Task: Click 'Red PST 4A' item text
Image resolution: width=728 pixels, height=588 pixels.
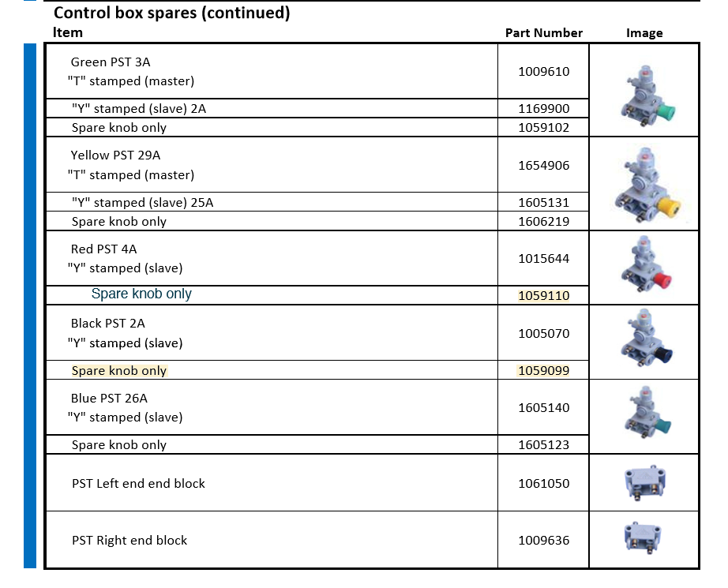Action: pyautogui.click(x=103, y=249)
